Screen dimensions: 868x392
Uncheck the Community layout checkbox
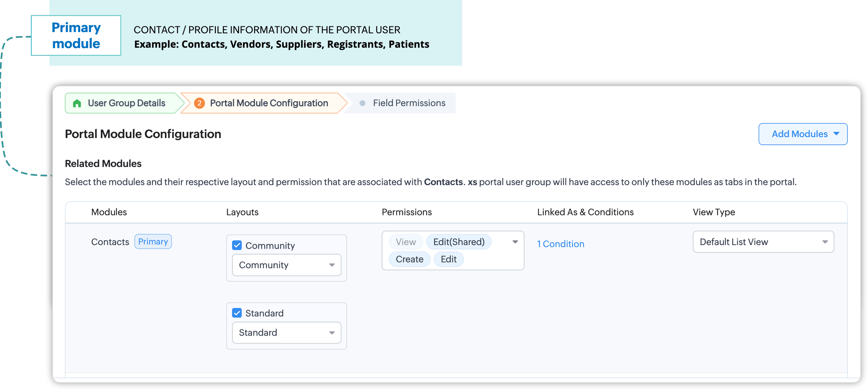click(237, 246)
